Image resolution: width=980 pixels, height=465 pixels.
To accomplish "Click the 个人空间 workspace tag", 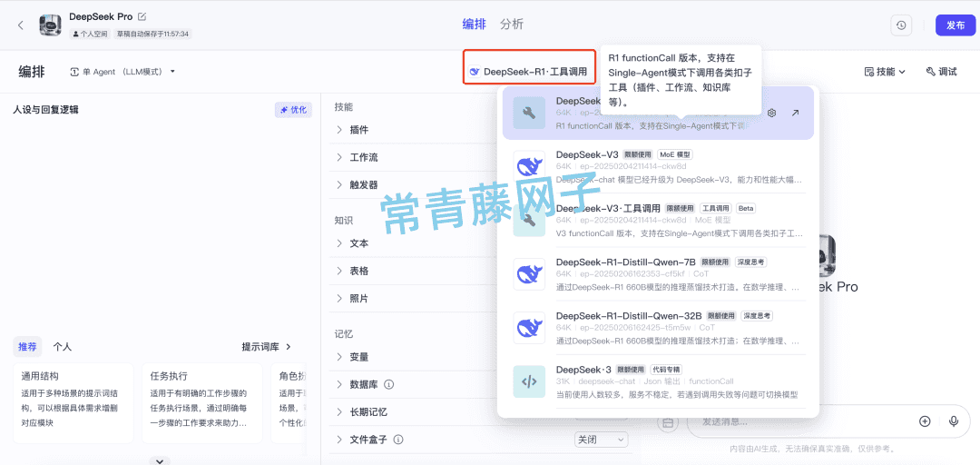I will [91, 34].
